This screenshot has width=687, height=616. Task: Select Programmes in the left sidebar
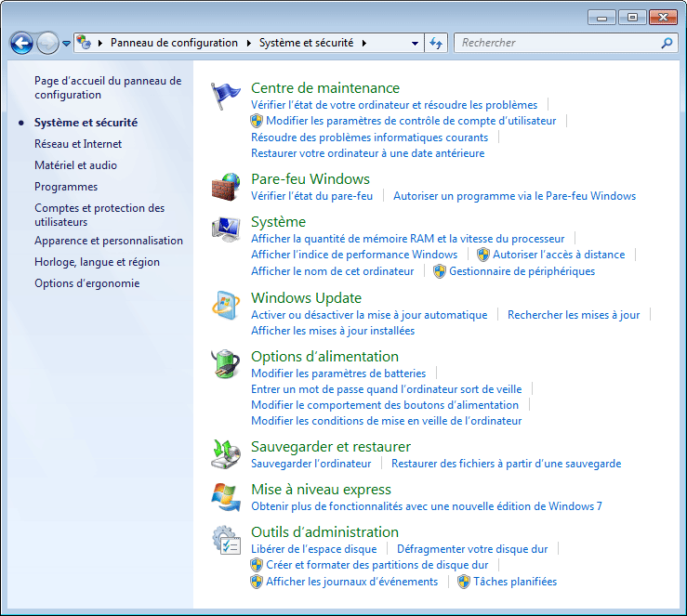tap(66, 187)
